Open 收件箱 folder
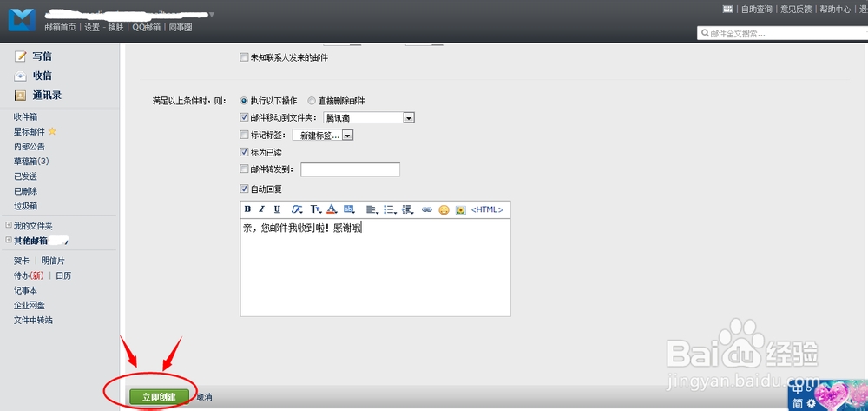The height and width of the screenshot is (411, 868). [25, 117]
